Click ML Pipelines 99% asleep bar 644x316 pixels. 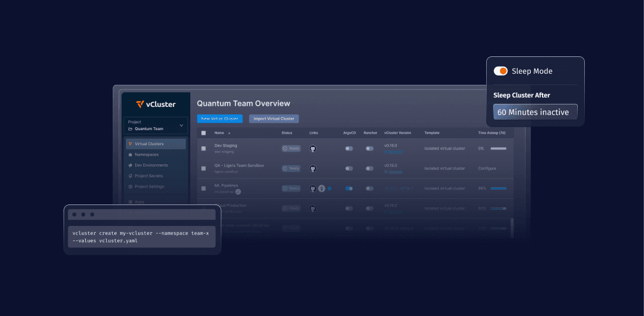pyautogui.click(x=498, y=188)
